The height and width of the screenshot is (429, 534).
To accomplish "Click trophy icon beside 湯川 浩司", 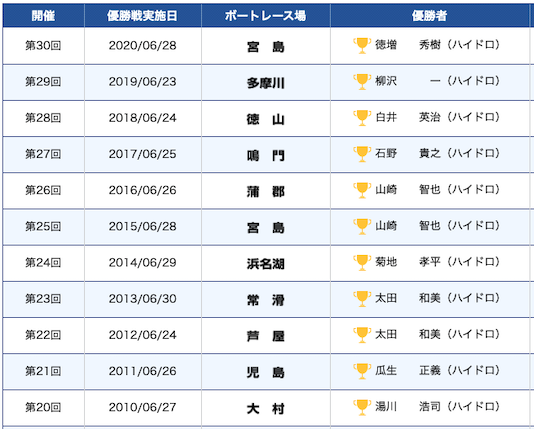I will click(x=362, y=408).
